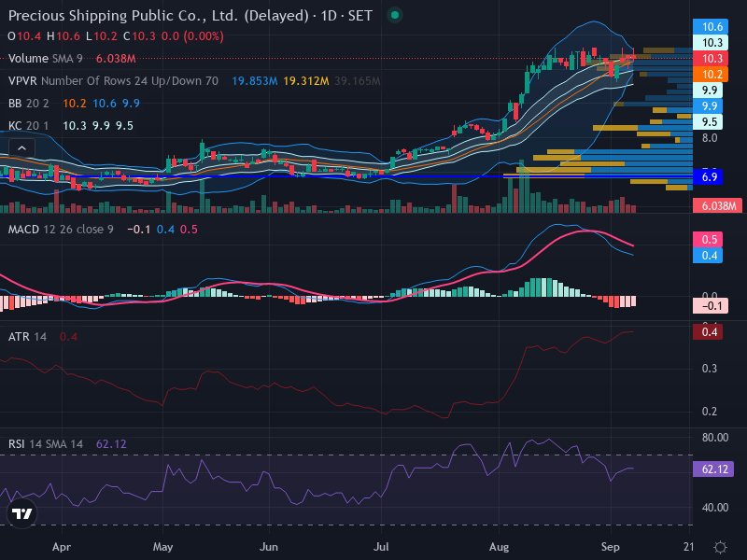Image resolution: width=747 pixels, height=560 pixels.
Task: Click the Volume SMA 9 legend
Action: [x=45, y=59]
